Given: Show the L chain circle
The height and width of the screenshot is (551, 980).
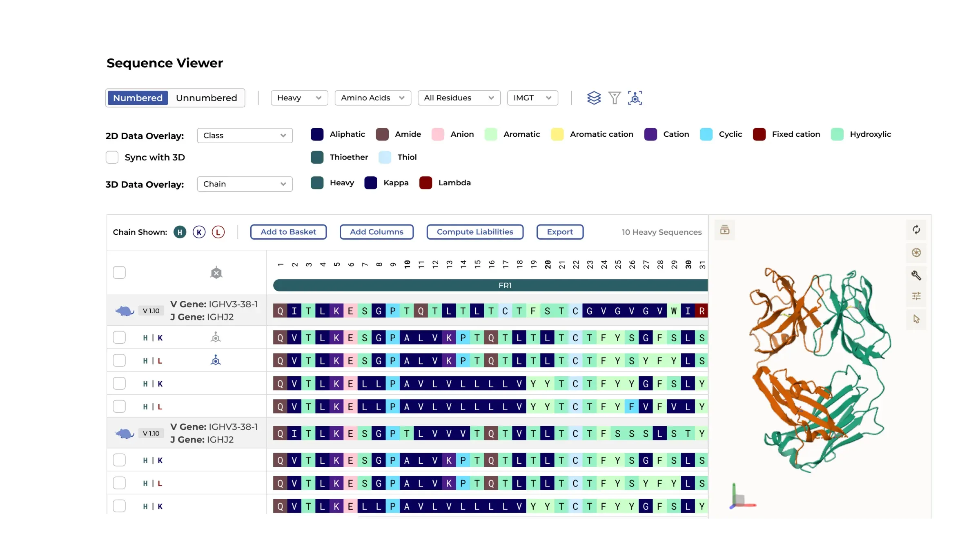Looking at the screenshot, I should [218, 232].
